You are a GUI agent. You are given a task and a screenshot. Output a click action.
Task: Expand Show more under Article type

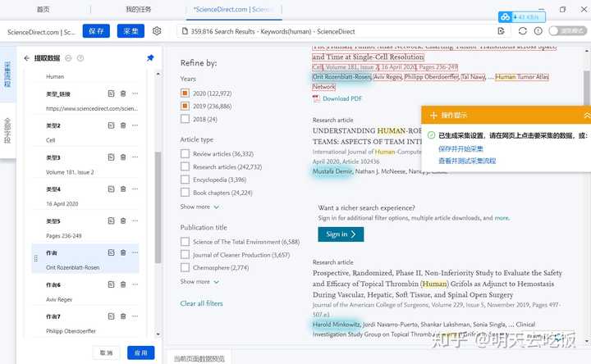[199, 207]
